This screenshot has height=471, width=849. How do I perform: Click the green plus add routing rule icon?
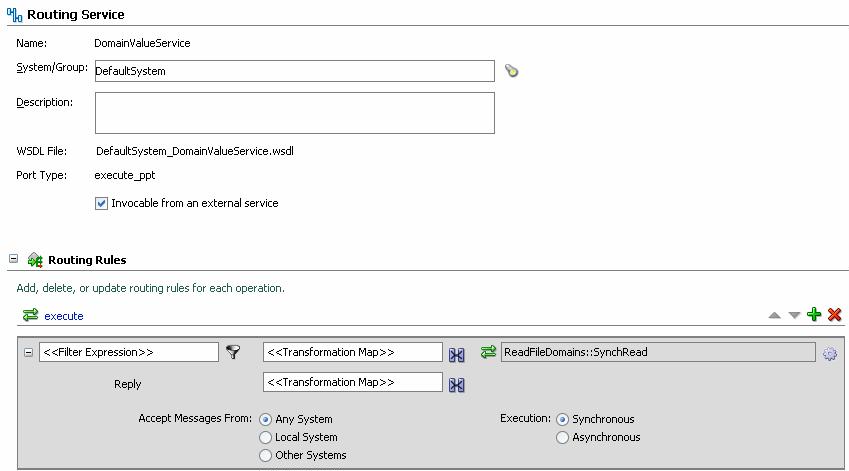click(x=814, y=315)
